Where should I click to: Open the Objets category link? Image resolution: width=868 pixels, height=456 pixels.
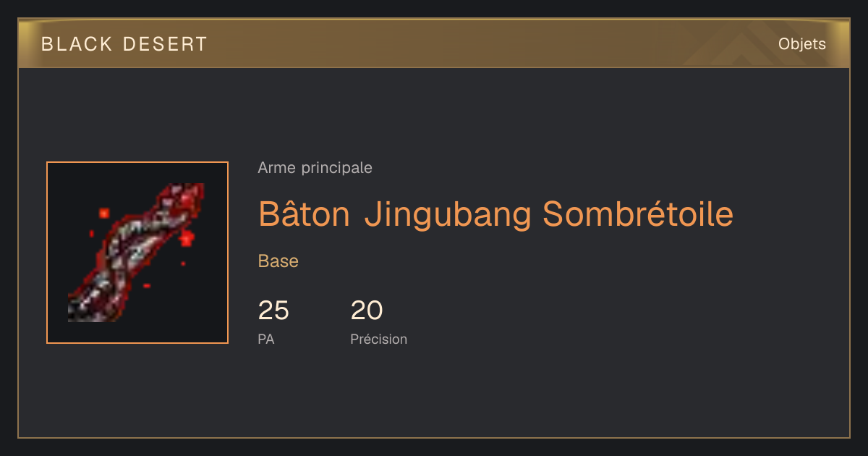coord(801,44)
